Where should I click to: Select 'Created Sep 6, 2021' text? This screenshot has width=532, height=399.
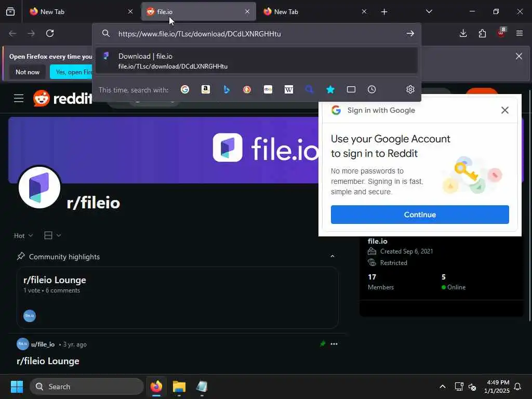pos(406,251)
